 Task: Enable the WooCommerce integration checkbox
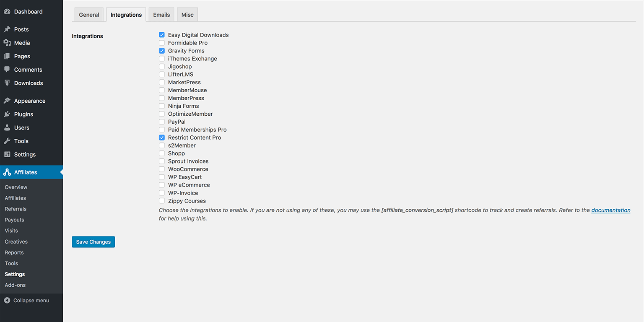[162, 169]
